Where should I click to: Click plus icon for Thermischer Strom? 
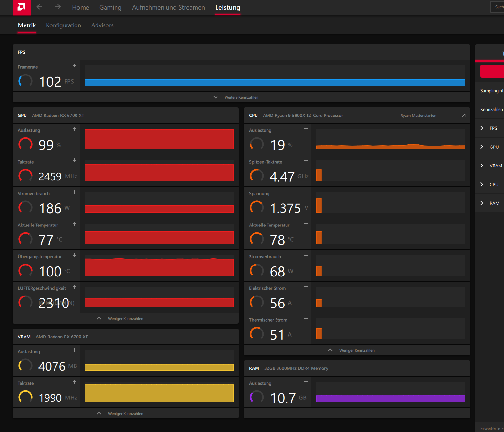point(306,318)
